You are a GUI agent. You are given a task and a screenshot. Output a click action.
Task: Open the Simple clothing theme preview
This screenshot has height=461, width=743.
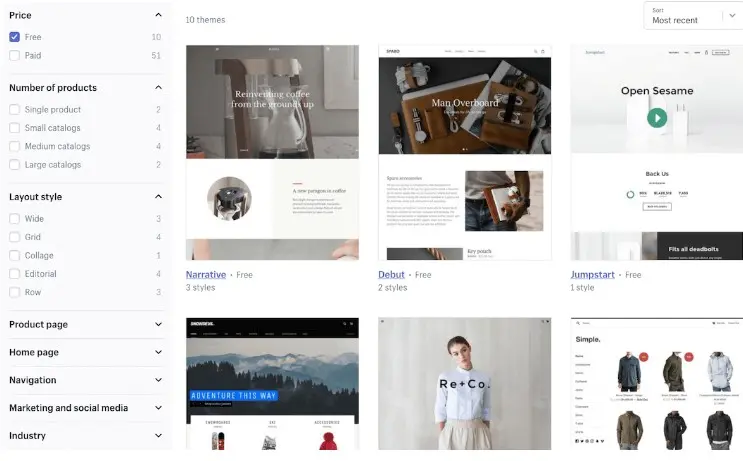click(x=656, y=385)
